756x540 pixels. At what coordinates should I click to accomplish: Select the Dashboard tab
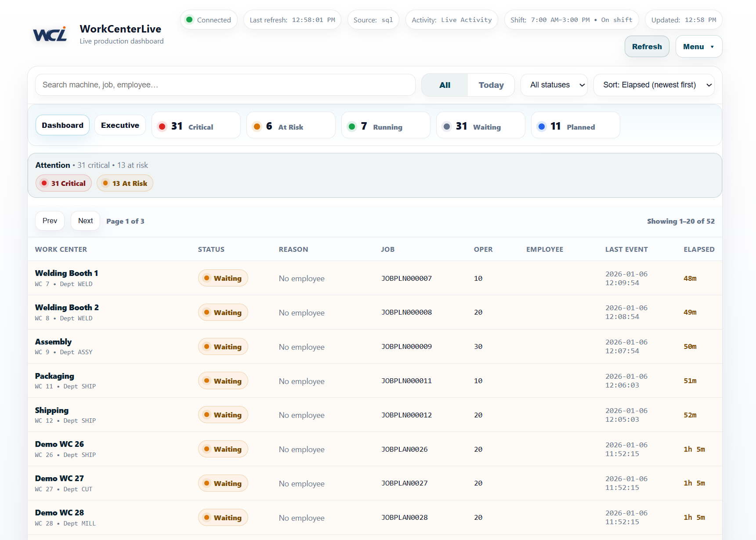62,125
